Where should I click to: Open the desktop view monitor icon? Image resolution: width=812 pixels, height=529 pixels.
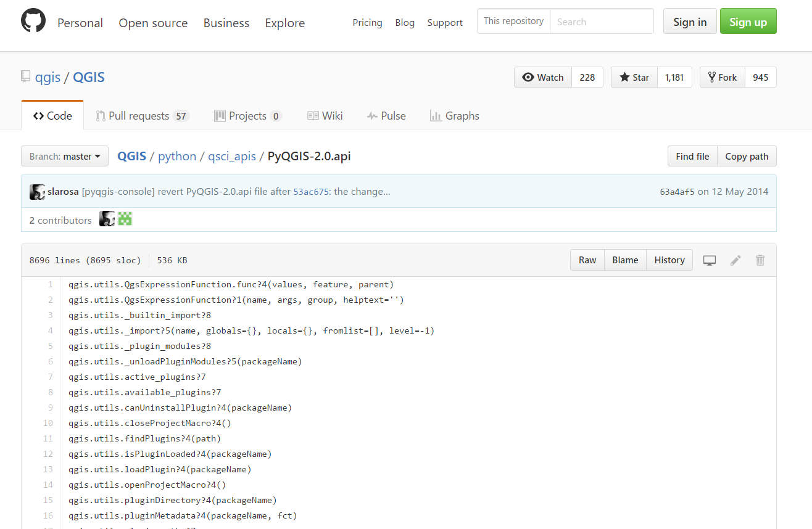pyautogui.click(x=710, y=260)
